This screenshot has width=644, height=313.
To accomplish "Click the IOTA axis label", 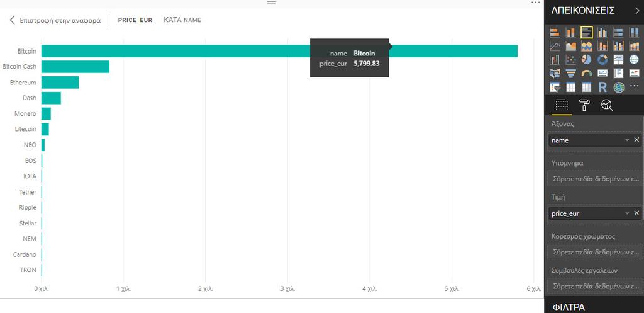I will tap(30, 176).
